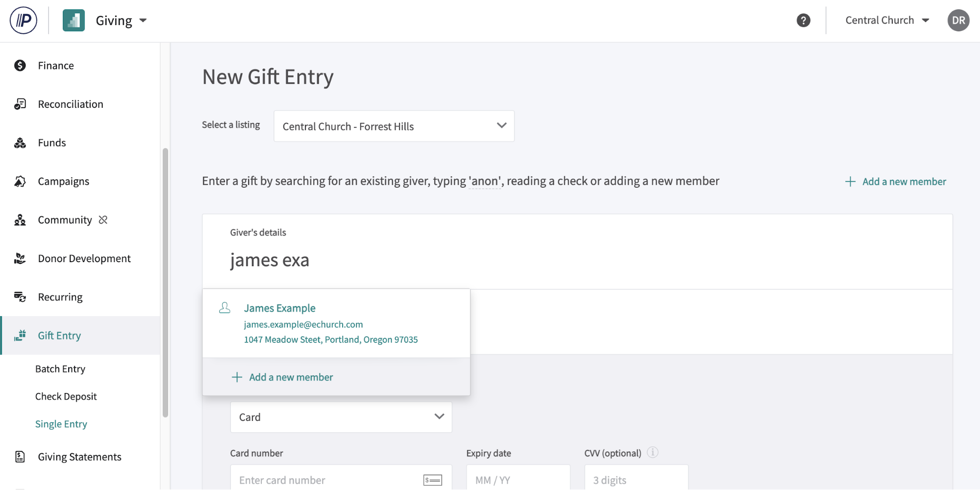Image resolution: width=980 pixels, height=490 pixels.
Task: Open Batch Entry submenu item
Action: tap(60, 369)
